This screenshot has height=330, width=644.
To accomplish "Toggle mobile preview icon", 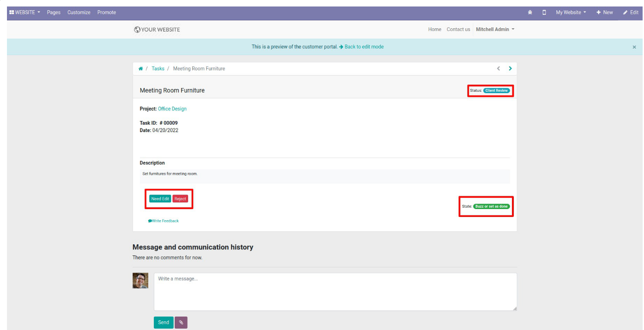I will [x=545, y=12].
